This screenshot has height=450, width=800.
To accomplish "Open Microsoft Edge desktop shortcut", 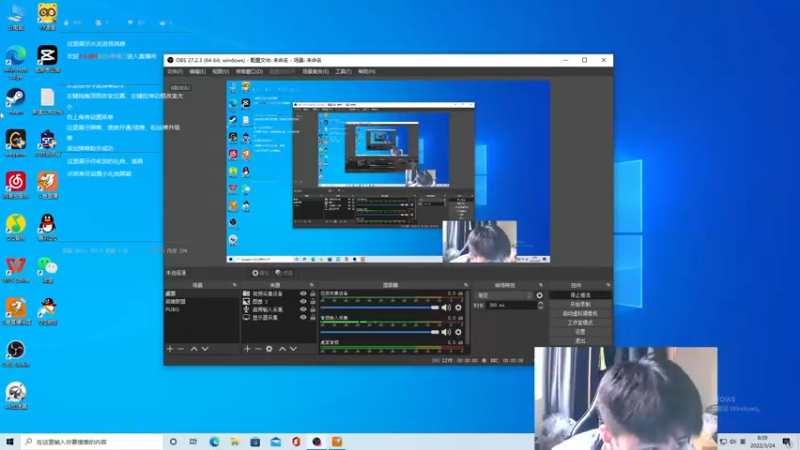I will [16, 62].
